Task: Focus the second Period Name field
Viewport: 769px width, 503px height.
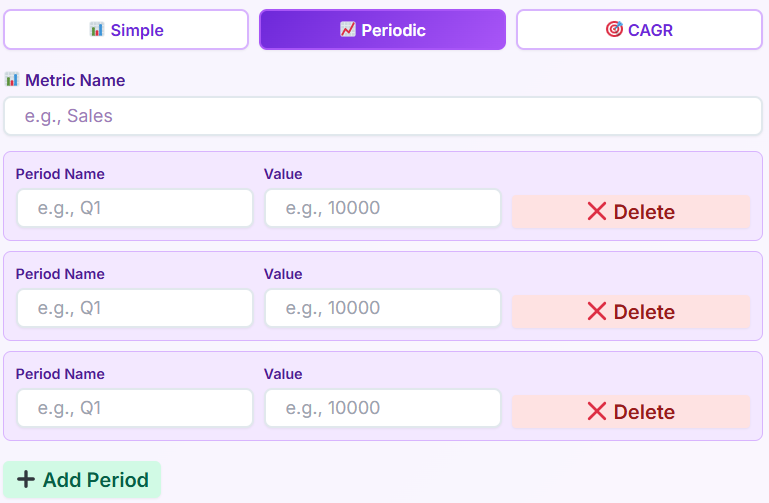Action: click(135, 308)
